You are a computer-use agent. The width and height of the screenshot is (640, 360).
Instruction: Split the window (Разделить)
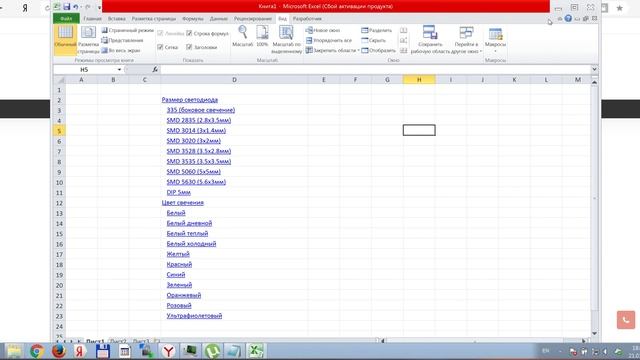click(x=376, y=30)
